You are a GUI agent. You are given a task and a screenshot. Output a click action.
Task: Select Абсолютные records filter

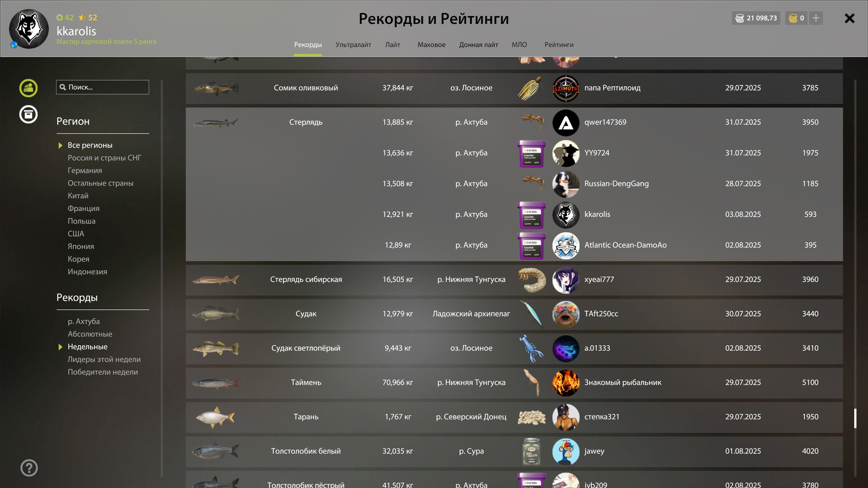(x=90, y=334)
